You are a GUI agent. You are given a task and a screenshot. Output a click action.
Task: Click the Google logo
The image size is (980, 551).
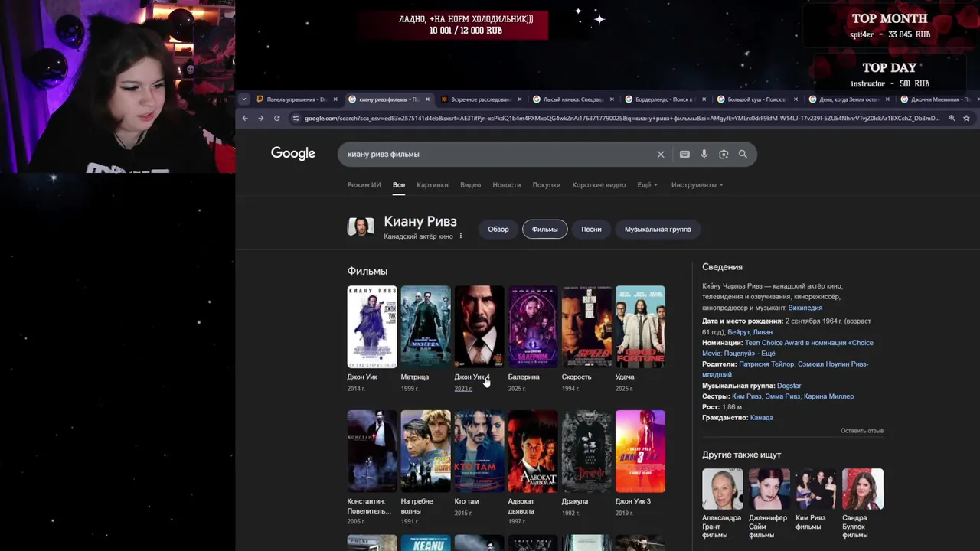[x=293, y=154]
